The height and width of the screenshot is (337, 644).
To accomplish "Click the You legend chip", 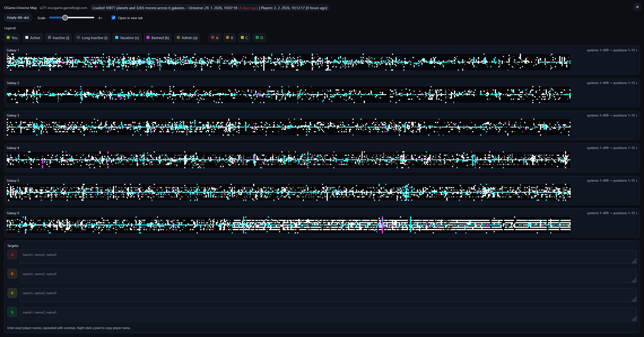I will [12, 38].
